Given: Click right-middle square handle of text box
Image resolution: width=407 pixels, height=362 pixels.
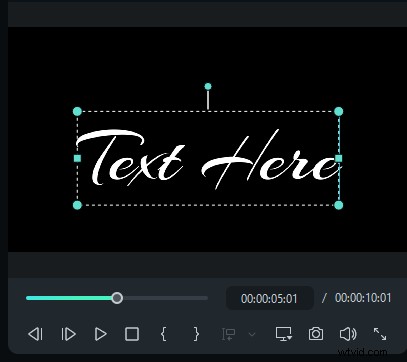Looking at the screenshot, I should point(339,158).
